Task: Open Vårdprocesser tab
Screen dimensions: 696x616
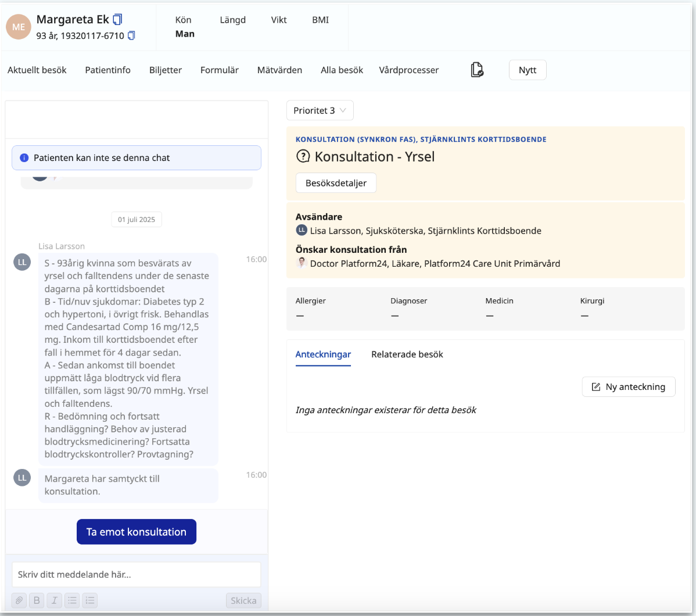Action: 409,70
